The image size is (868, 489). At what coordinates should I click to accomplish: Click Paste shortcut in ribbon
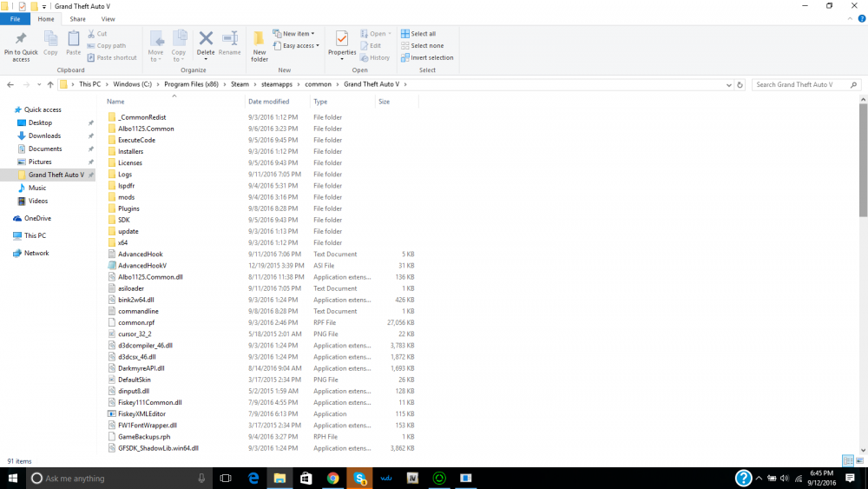[x=112, y=57]
